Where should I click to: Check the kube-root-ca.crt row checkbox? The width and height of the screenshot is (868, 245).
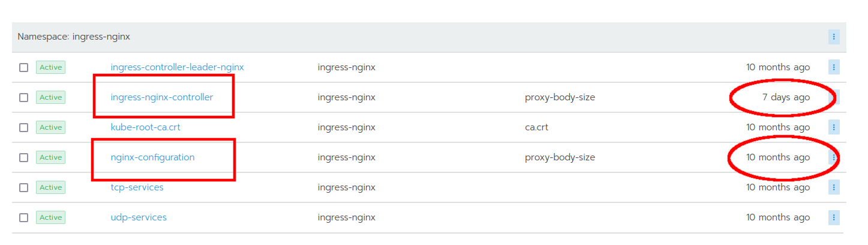pyautogui.click(x=23, y=127)
